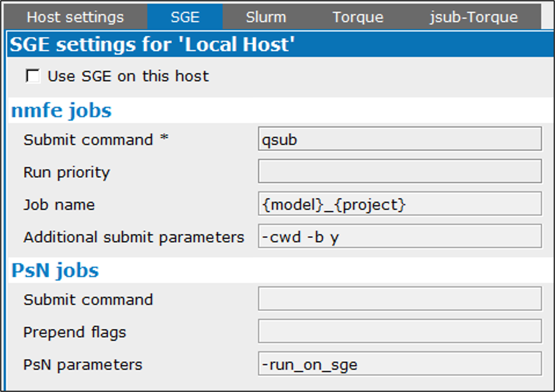Focus the PsN jobs Submit command field
555x392 pixels.
(x=400, y=299)
